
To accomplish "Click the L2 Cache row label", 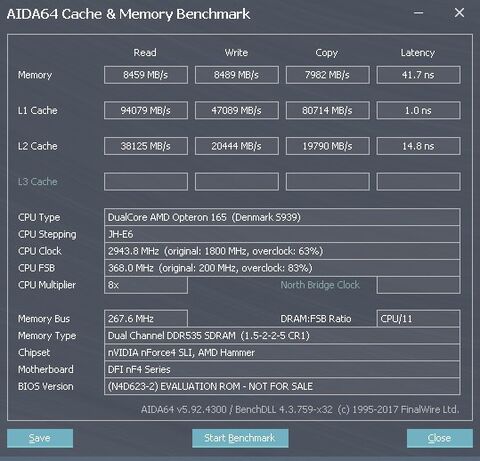I will pos(38,146).
